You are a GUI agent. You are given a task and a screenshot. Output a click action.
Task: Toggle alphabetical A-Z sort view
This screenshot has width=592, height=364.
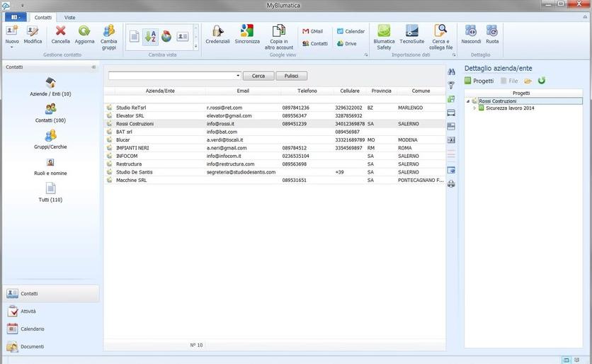(x=150, y=36)
